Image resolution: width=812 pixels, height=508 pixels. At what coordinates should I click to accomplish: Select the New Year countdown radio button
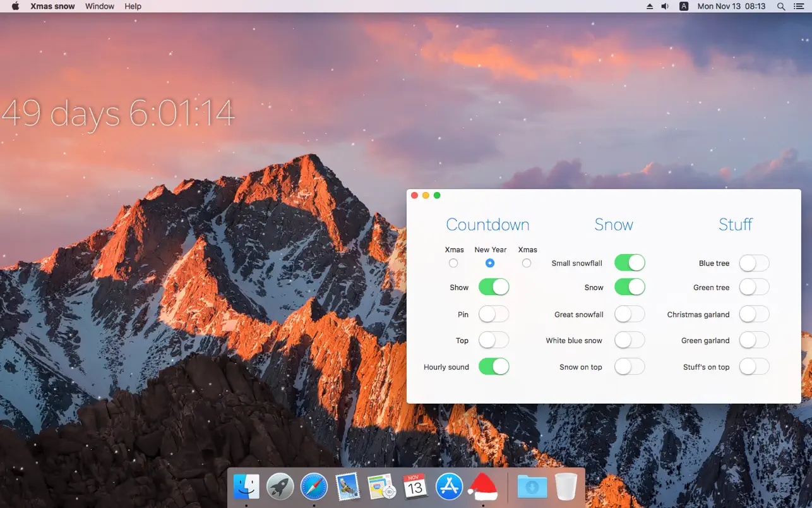tap(490, 263)
